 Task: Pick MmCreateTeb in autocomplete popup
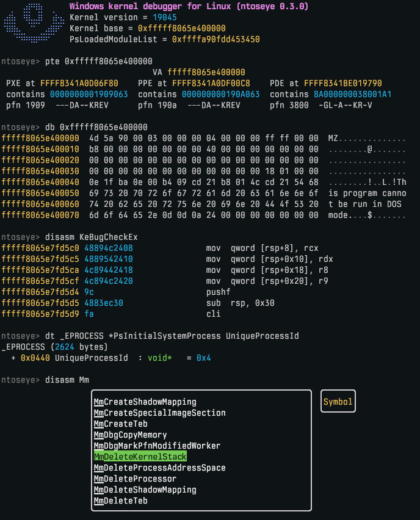pyautogui.click(x=120, y=424)
